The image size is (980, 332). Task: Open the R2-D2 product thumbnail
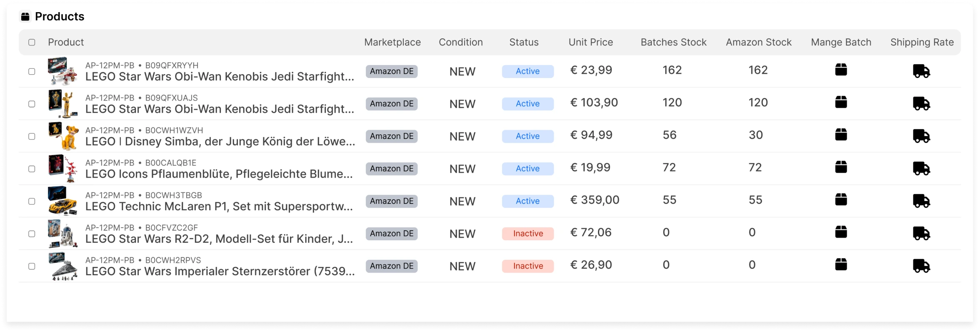pyautogui.click(x=62, y=233)
